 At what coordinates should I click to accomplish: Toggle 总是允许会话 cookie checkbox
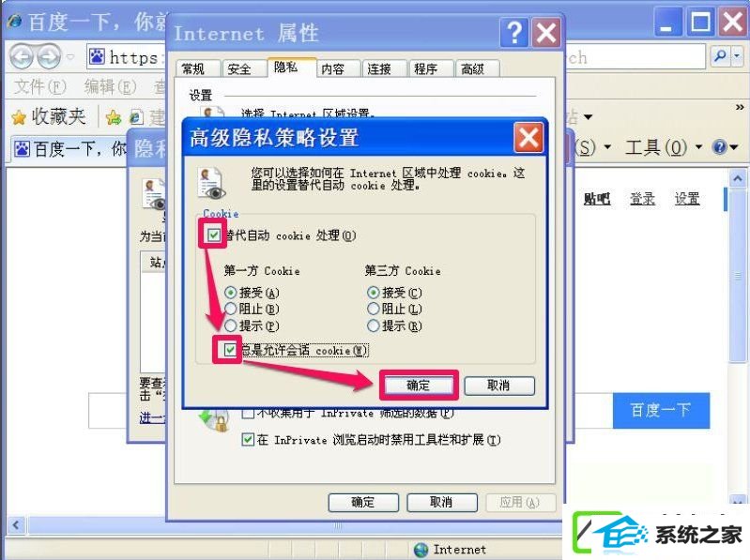click(230, 350)
